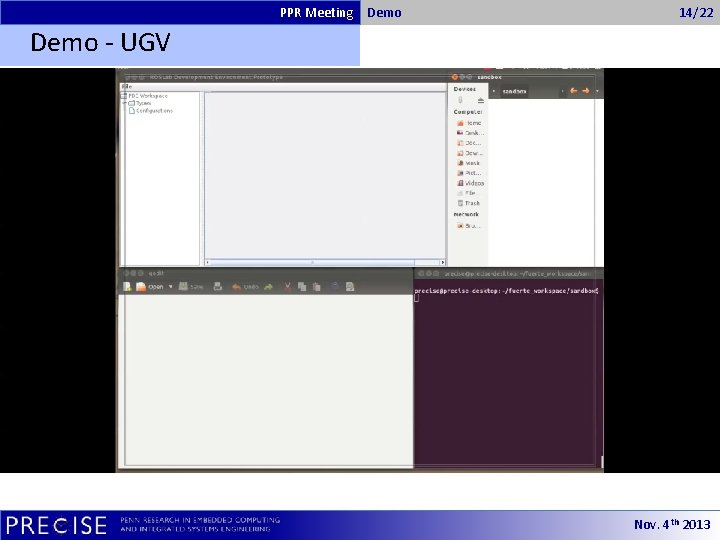Click the terminal window title bar
Viewport: 720px width, 540px height.
pyautogui.click(x=509, y=274)
